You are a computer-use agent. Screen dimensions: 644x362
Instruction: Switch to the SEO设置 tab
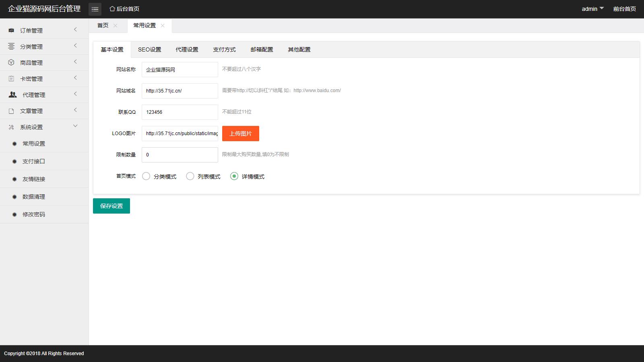(149, 49)
